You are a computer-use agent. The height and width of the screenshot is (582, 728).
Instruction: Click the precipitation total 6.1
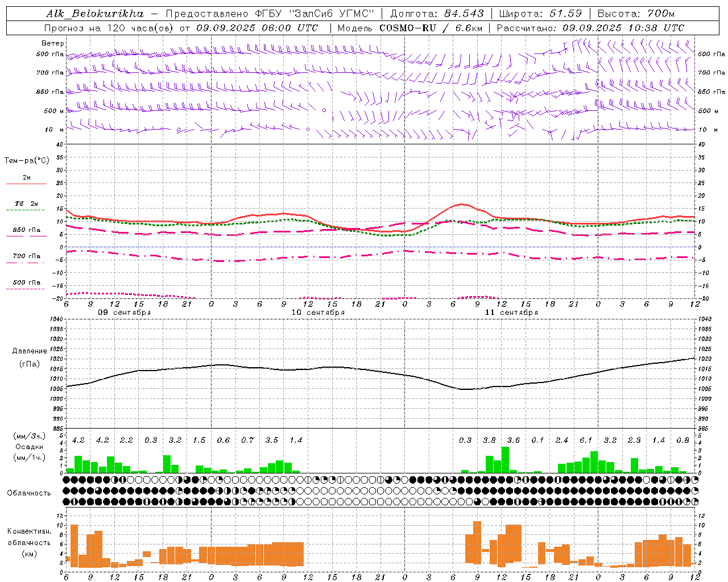[x=586, y=440]
